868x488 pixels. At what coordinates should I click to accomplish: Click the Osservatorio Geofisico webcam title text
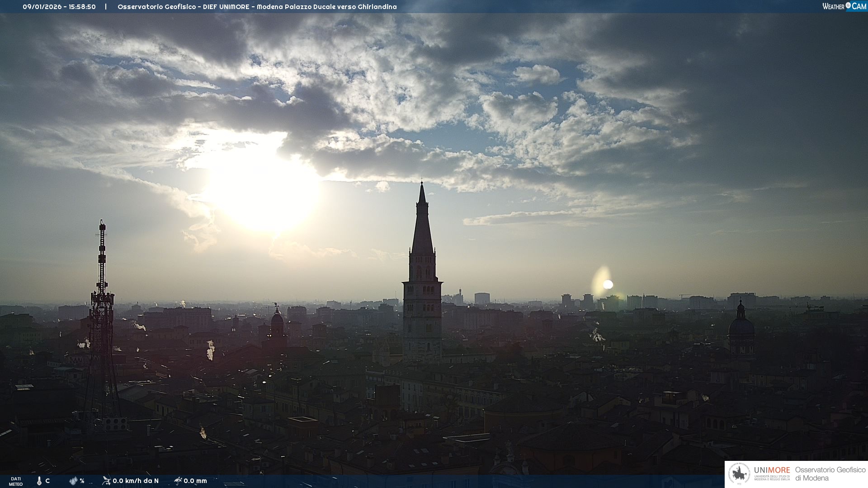pos(257,7)
